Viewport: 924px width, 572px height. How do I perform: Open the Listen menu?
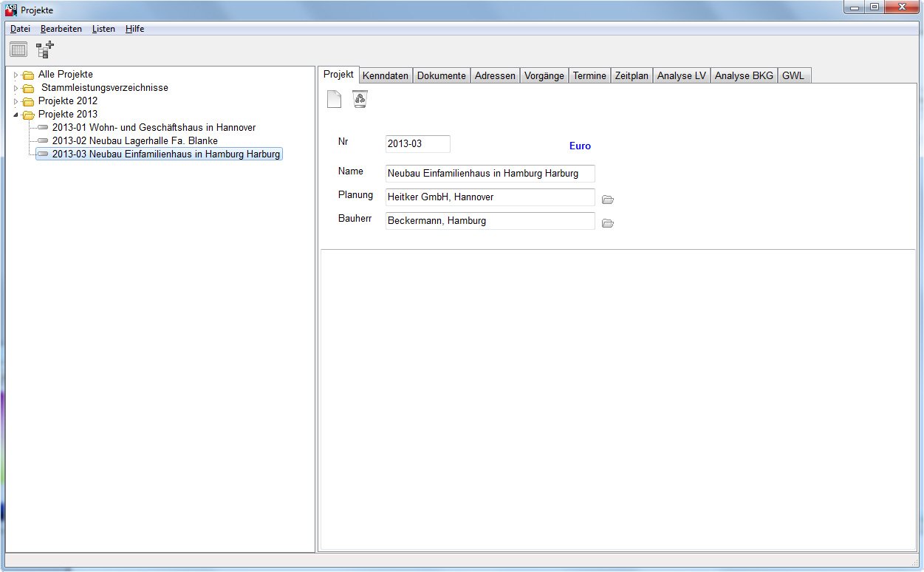click(x=103, y=29)
